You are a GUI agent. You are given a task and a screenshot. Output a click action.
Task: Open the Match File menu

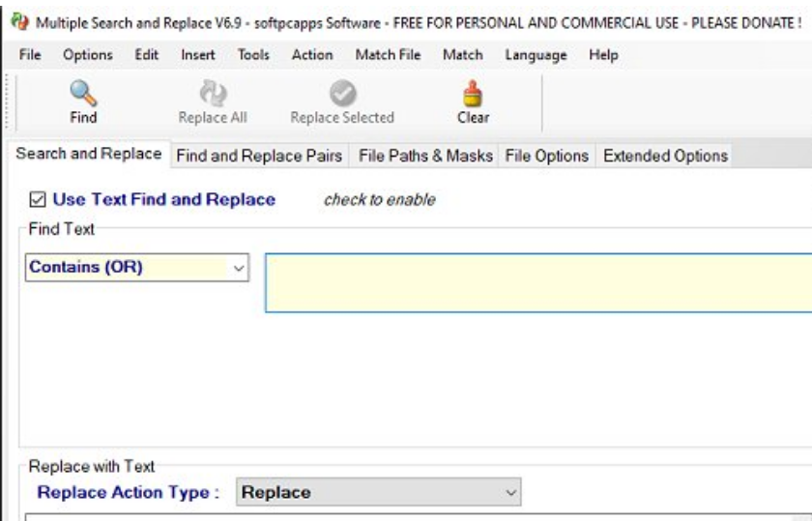click(x=388, y=56)
